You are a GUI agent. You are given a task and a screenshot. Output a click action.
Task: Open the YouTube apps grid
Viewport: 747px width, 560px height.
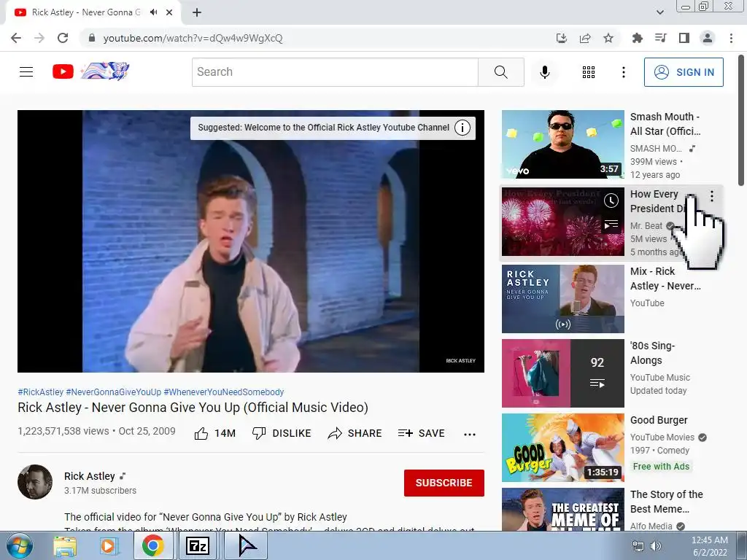pos(589,72)
